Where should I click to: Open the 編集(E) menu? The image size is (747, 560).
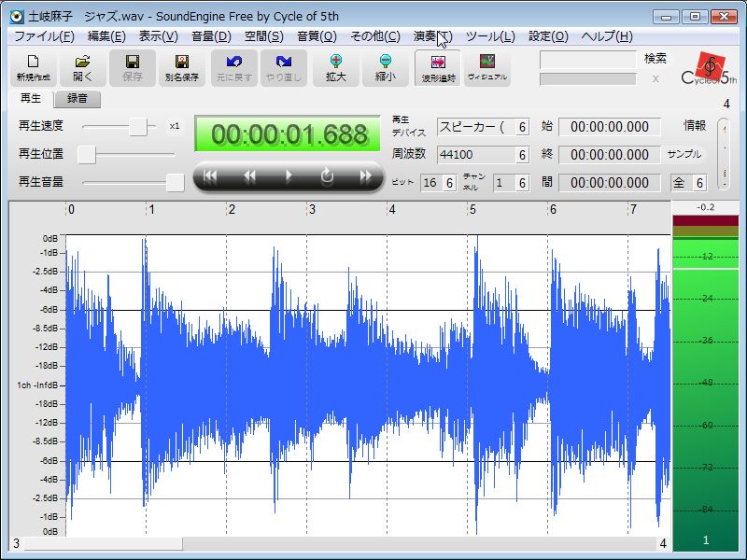106,36
